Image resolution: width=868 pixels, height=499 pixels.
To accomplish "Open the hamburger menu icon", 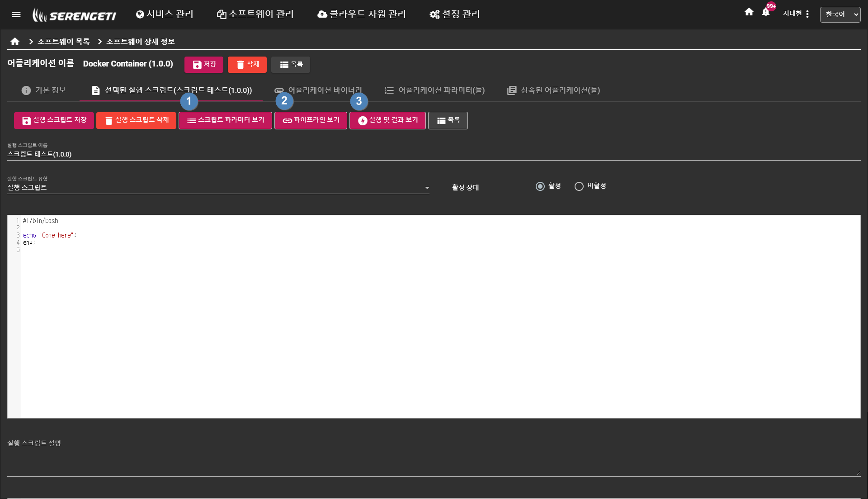I will (x=16, y=14).
